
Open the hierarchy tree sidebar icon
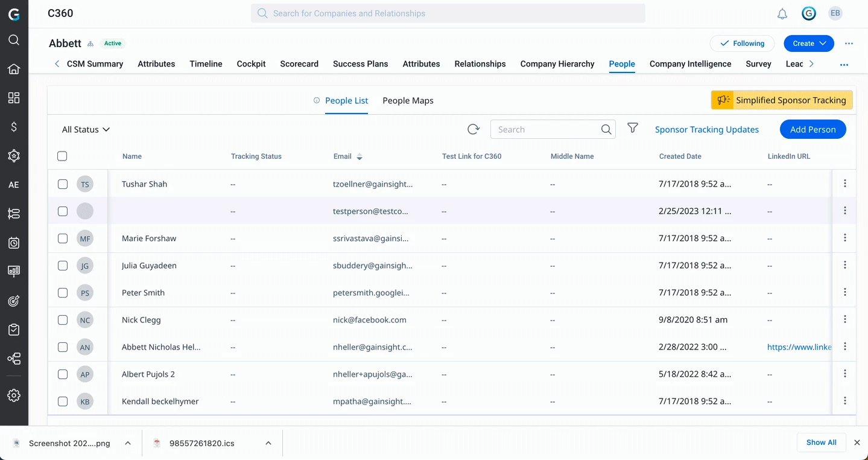tap(14, 359)
